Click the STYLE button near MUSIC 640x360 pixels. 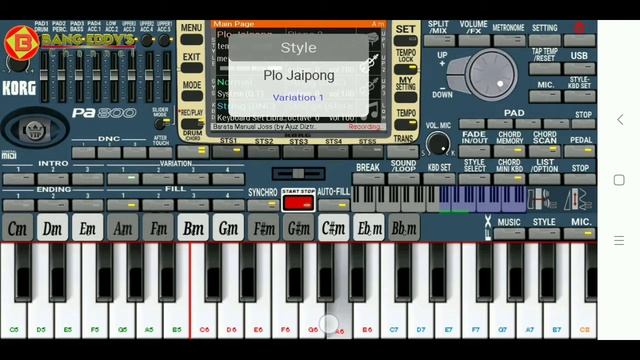(x=544, y=234)
